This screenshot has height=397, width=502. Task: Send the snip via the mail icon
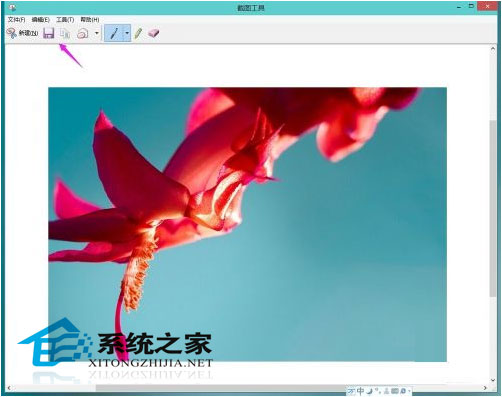[83, 33]
